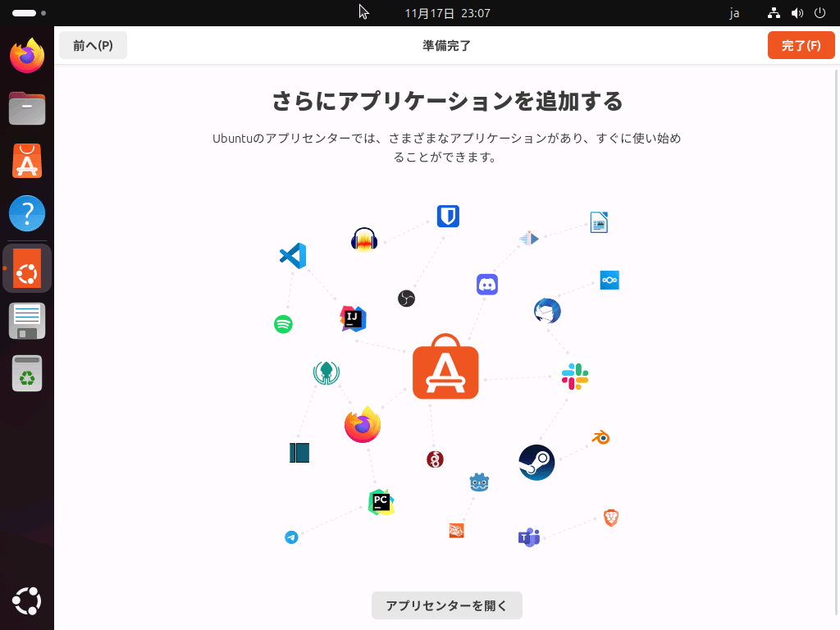This screenshot has width=840, height=630.
Task: Open App Center via アプリセンターを開く button
Action: tap(446, 605)
